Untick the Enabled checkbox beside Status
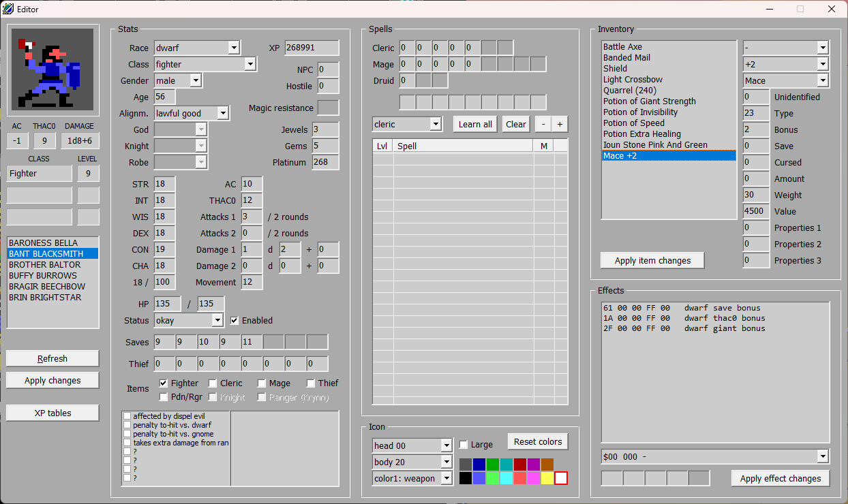The height and width of the screenshot is (504, 848). tap(234, 321)
